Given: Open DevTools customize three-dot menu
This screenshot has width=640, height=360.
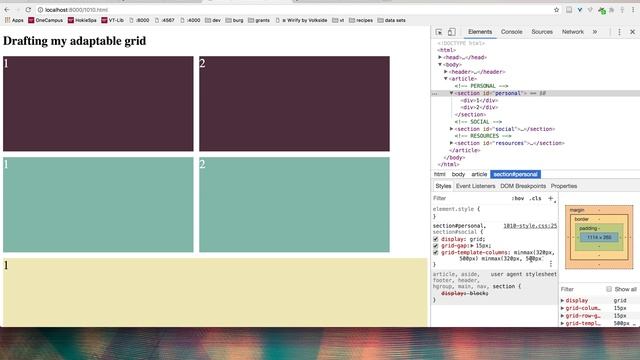Looking at the screenshot, I should point(619,32).
